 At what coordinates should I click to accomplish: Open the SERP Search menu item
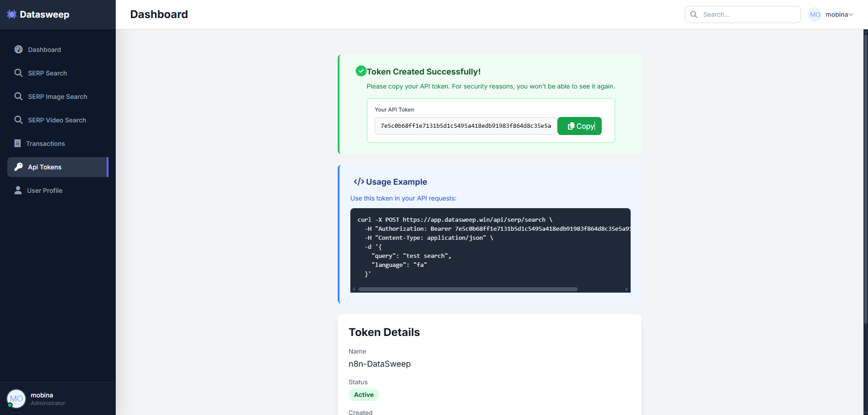(x=47, y=73)
